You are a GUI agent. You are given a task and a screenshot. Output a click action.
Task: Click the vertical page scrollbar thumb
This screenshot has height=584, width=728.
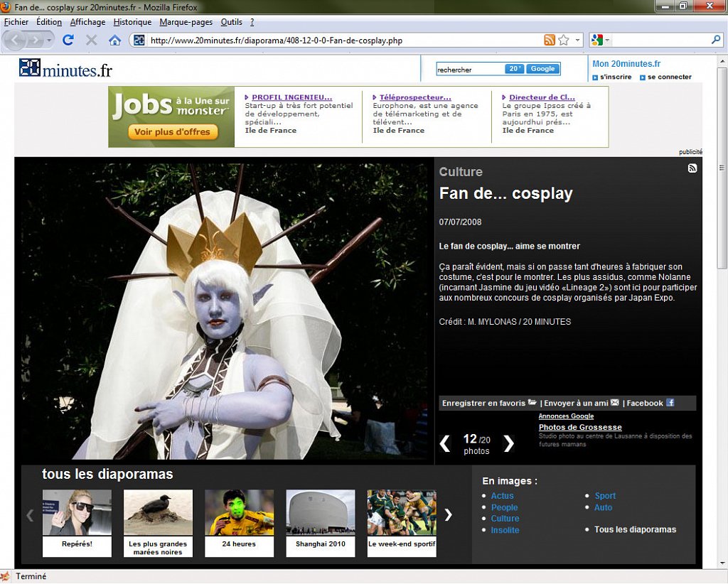click(722, 167)
